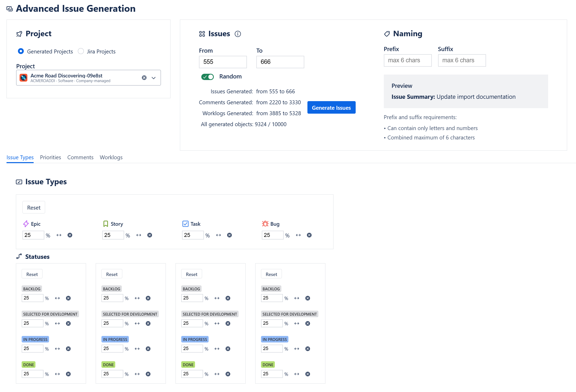
Task: Click Reset in the Issue Types panel
Action: (34, 207)
